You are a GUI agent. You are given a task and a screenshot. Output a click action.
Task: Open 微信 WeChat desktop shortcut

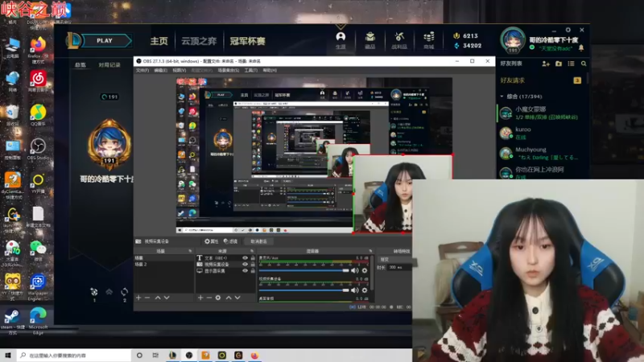(x=38, y=251)
